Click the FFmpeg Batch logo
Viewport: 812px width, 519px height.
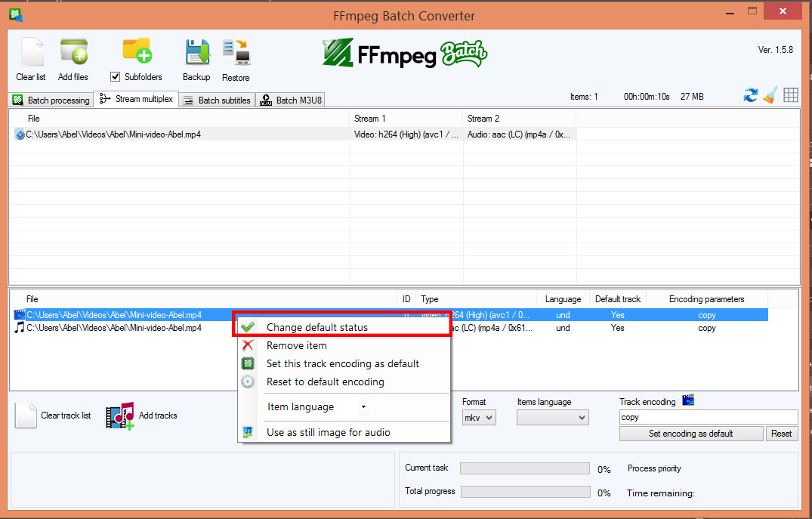tap(404, 54)
